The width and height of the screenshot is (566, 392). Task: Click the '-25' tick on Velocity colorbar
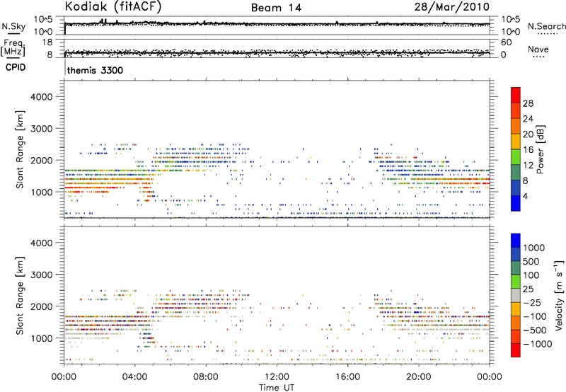click(532, 302)
